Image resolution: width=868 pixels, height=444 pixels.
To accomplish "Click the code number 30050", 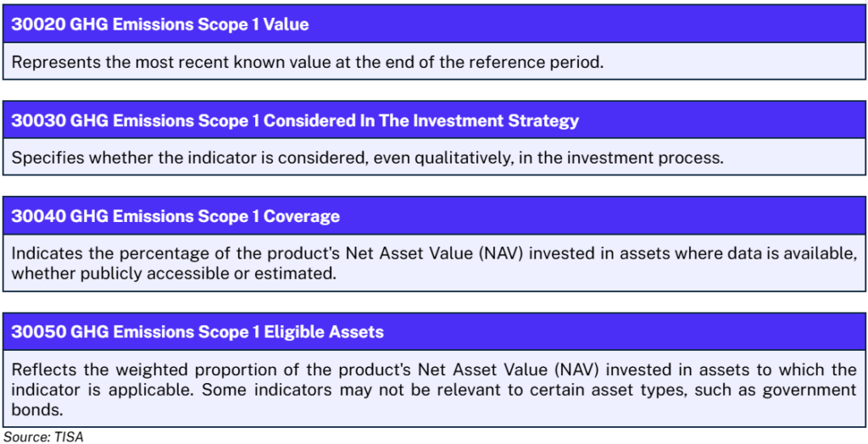I will pyautogui.click(x=36, y=332).
